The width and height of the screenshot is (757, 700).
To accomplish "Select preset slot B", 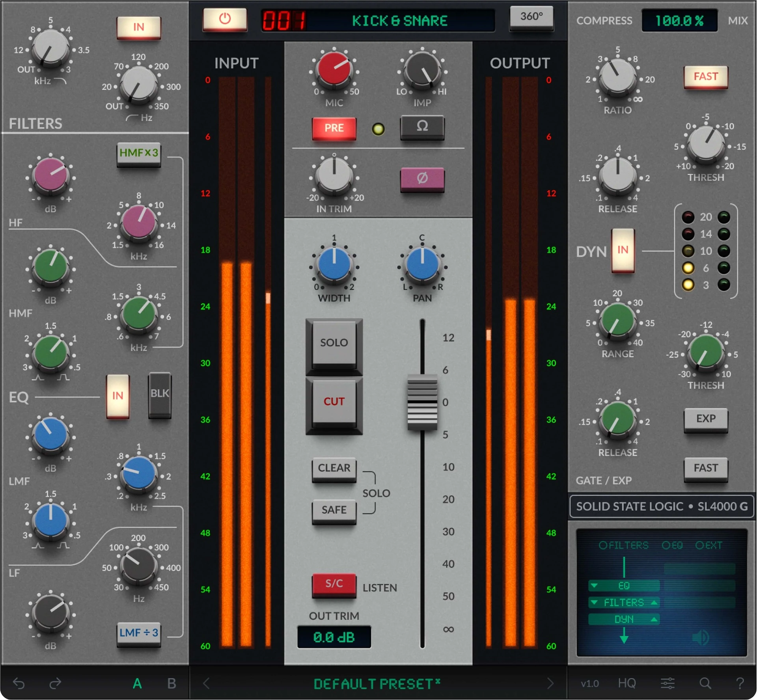I will pyautogui.click(x=172, y=683).
